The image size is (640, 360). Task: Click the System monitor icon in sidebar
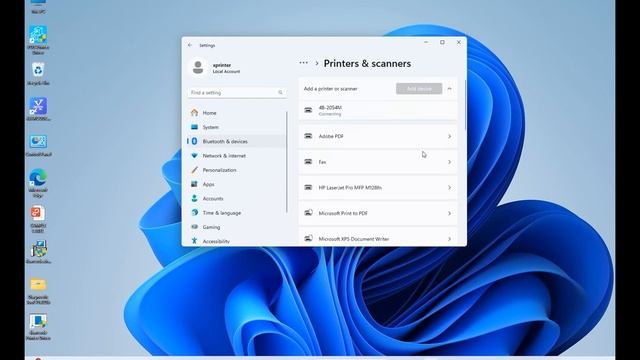(x=194, y=127)
